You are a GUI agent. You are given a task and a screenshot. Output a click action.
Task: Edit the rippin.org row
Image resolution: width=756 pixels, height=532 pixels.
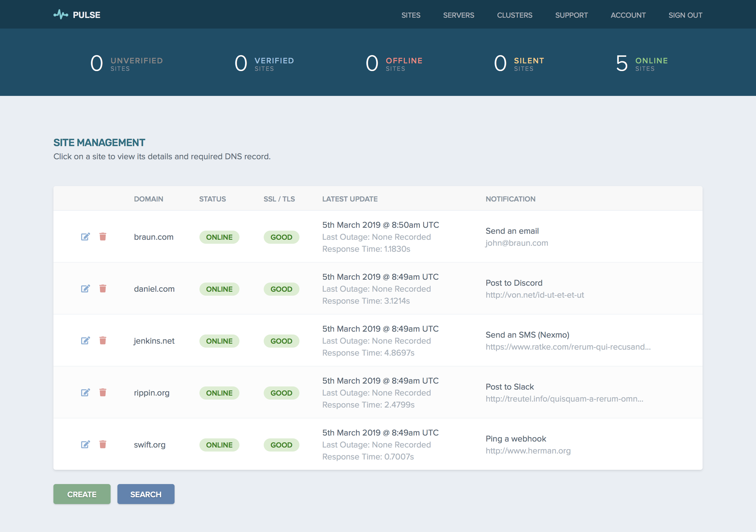coord(85,393)
